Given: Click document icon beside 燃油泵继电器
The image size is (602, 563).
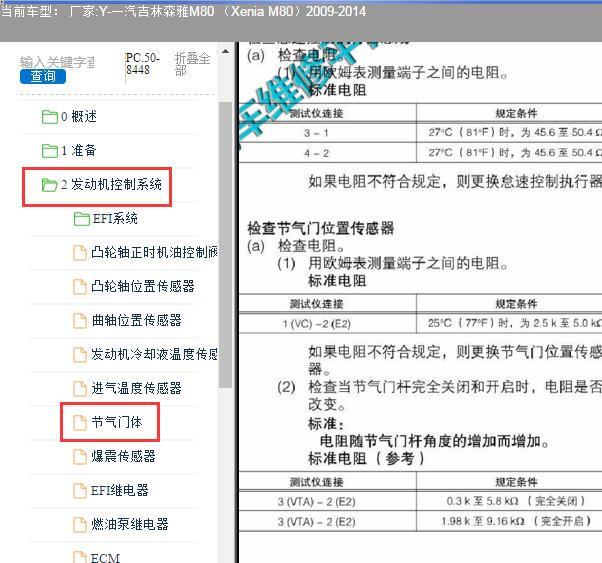Looking at the screenshot, I should point(80,525).
